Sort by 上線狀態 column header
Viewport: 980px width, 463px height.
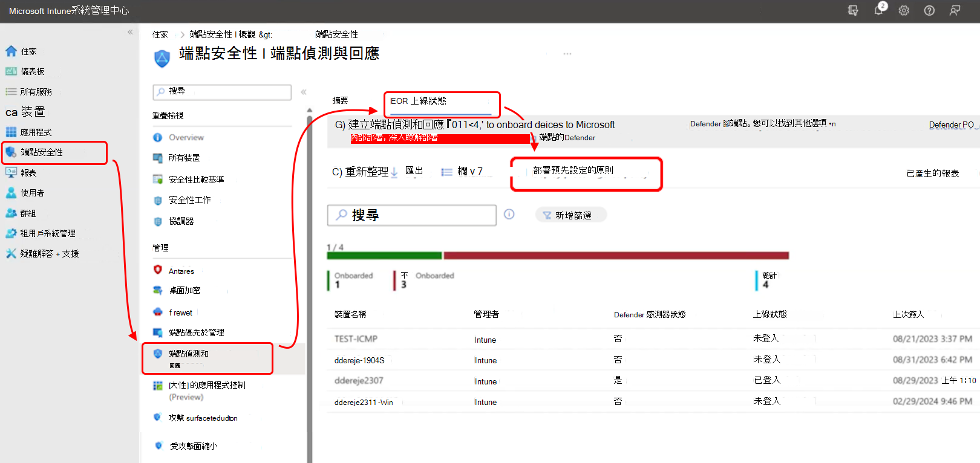coord(769,314)
